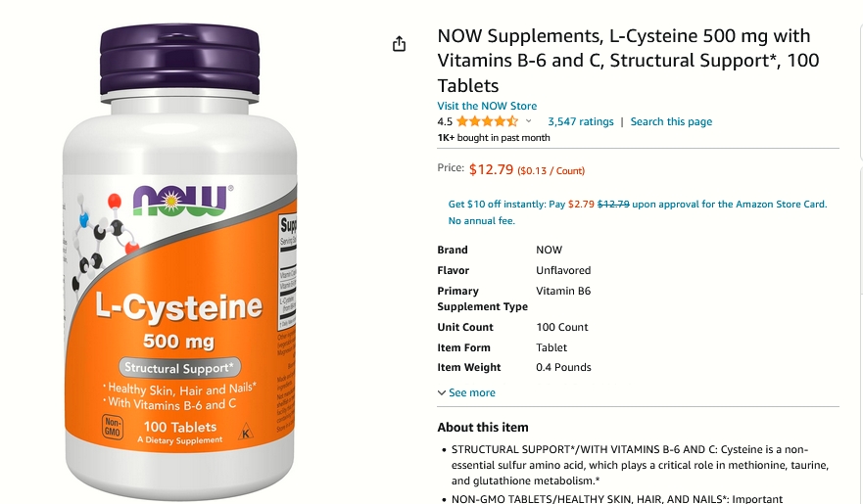Open the Amazon Store Card $10 off offer
Viewport: 863px width, 504px height.
click(638, 204)
